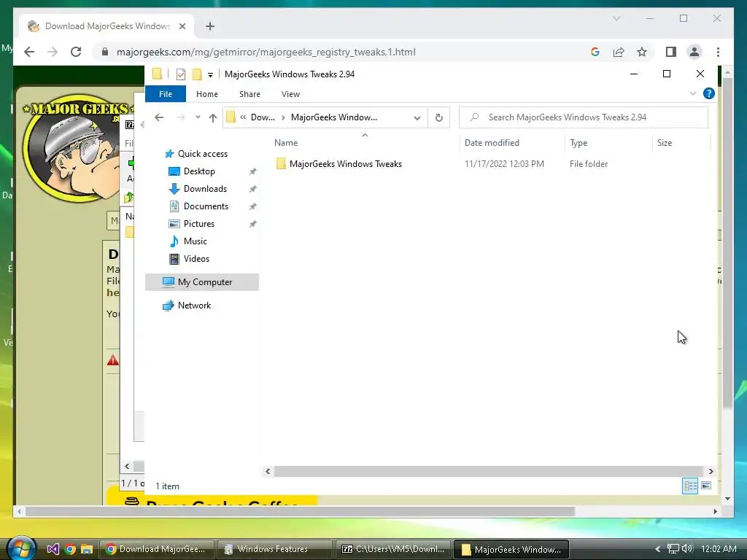
Task: Expand the ribbon chevron beside Help
Action: [693, 93]
